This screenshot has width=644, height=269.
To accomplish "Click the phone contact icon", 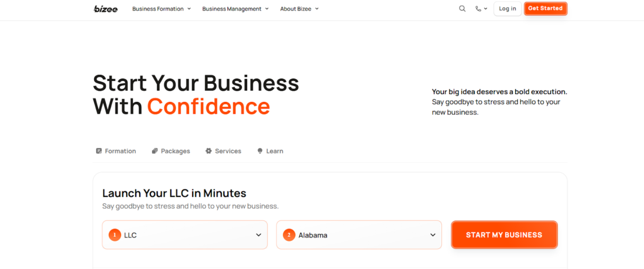I will (478, 9).
